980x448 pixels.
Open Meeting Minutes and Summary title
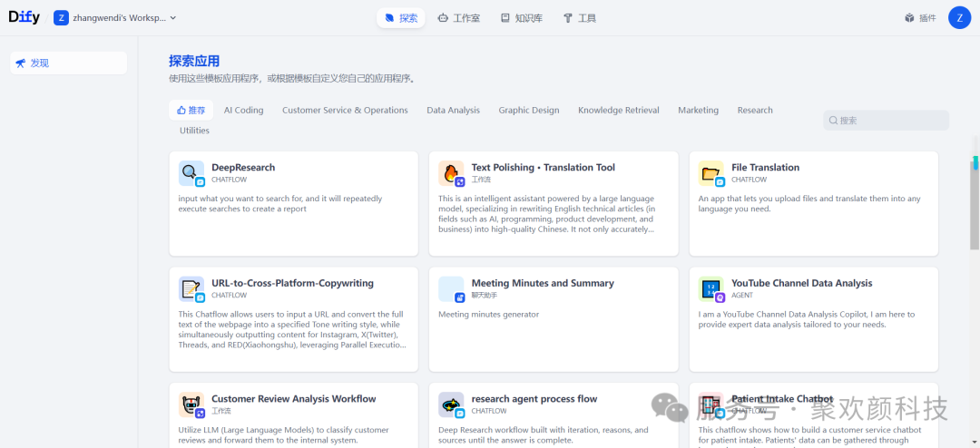click(x=543, y=283)
